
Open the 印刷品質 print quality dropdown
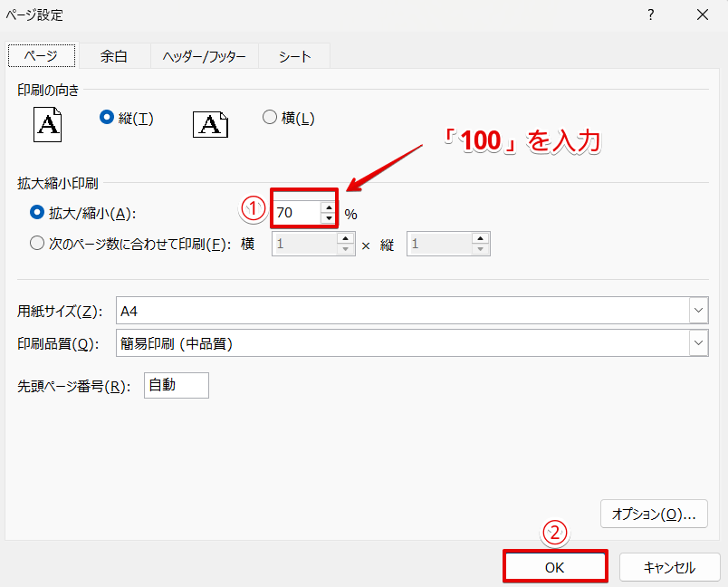point(698,343)
